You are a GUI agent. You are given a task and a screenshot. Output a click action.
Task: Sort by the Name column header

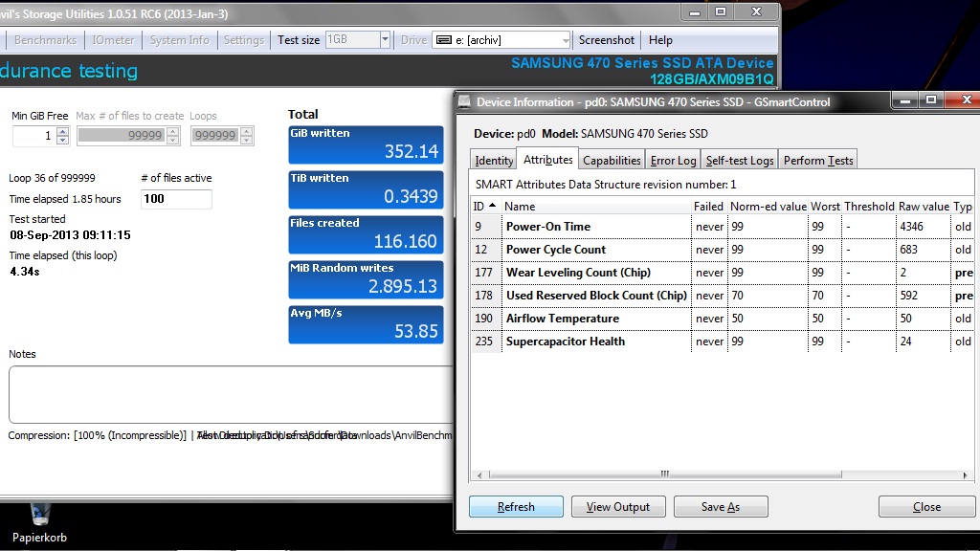coord(596,207)
